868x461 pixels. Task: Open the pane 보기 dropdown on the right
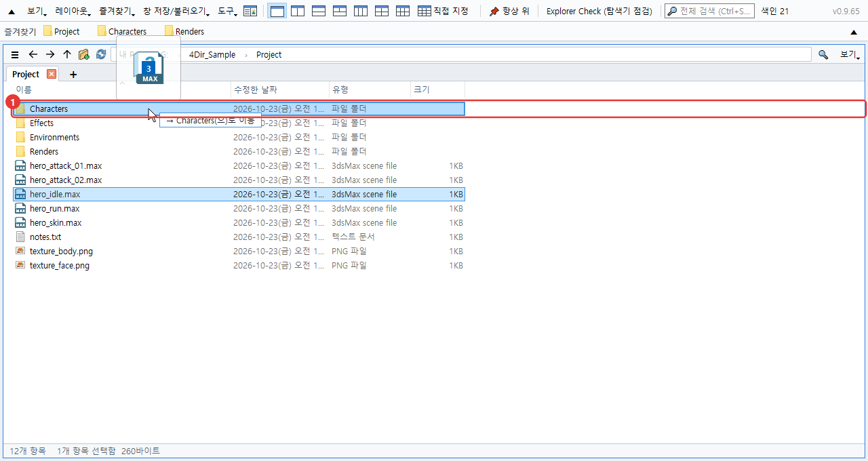tap(850, 55)
